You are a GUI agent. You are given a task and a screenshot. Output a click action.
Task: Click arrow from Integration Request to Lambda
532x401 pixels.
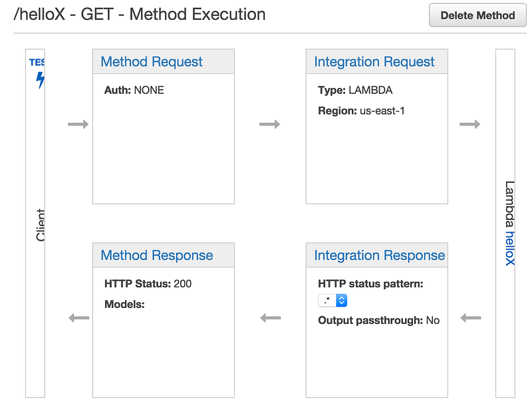(x=470, y=124)
